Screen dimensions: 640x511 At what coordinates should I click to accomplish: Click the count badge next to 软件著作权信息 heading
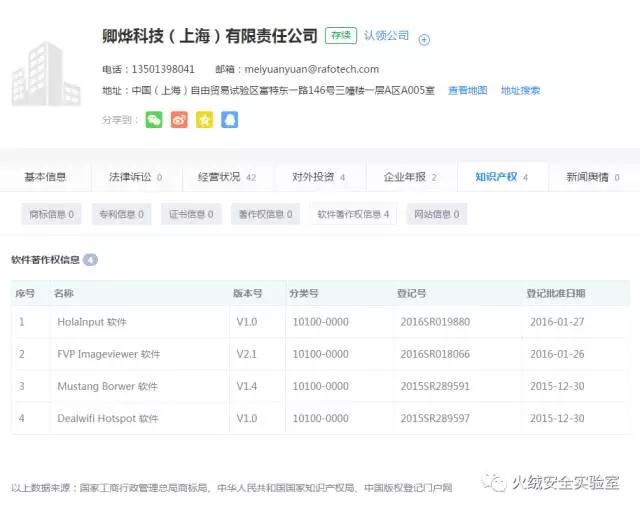pyautogui.click(x=90, y=260)
